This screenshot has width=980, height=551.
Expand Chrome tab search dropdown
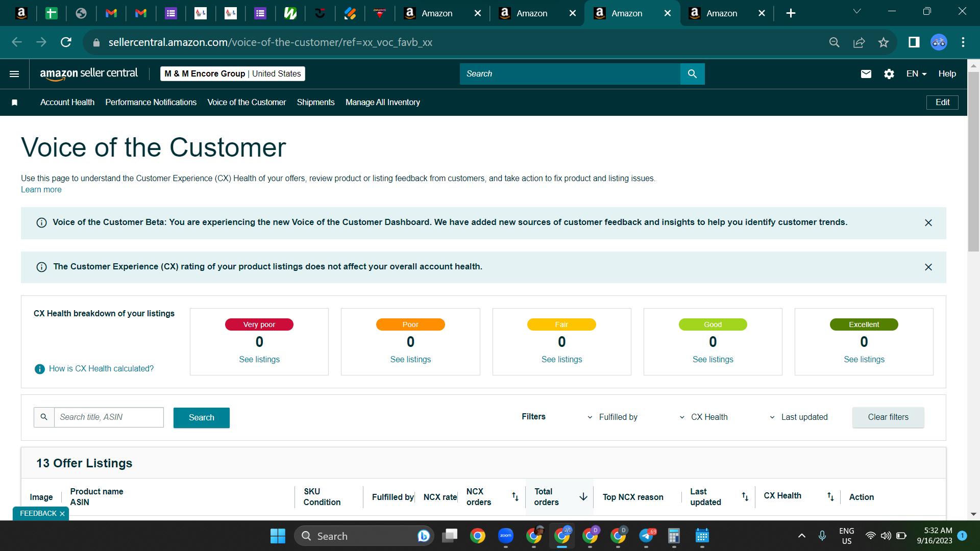coord(857,11)
